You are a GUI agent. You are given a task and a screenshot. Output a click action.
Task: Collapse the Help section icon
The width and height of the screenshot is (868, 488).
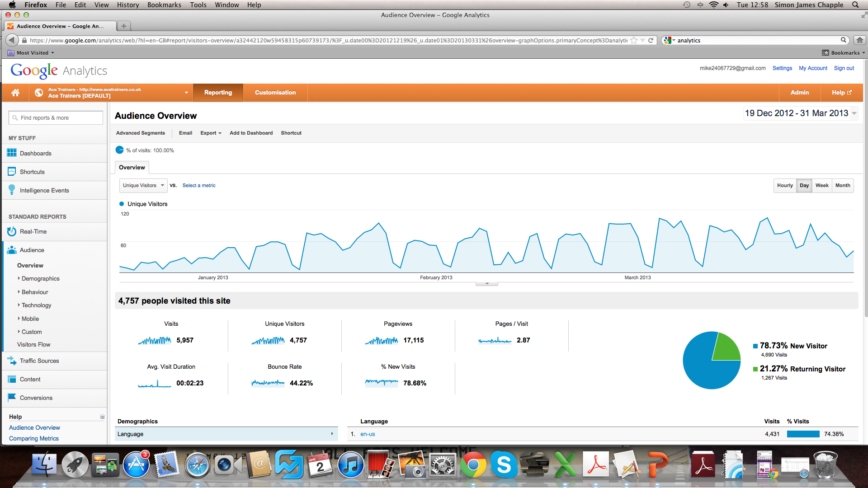(102, 417)
